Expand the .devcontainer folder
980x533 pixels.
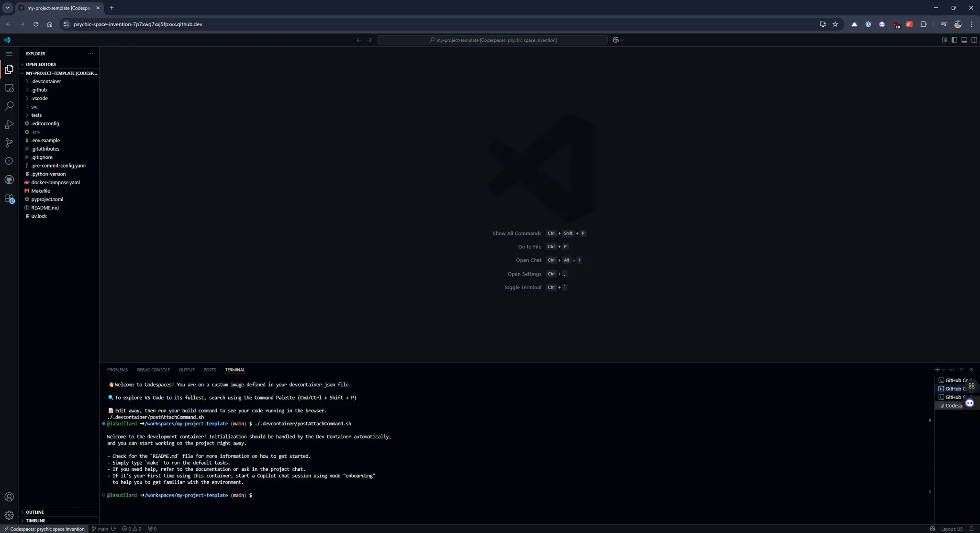(x=46, y=81)
